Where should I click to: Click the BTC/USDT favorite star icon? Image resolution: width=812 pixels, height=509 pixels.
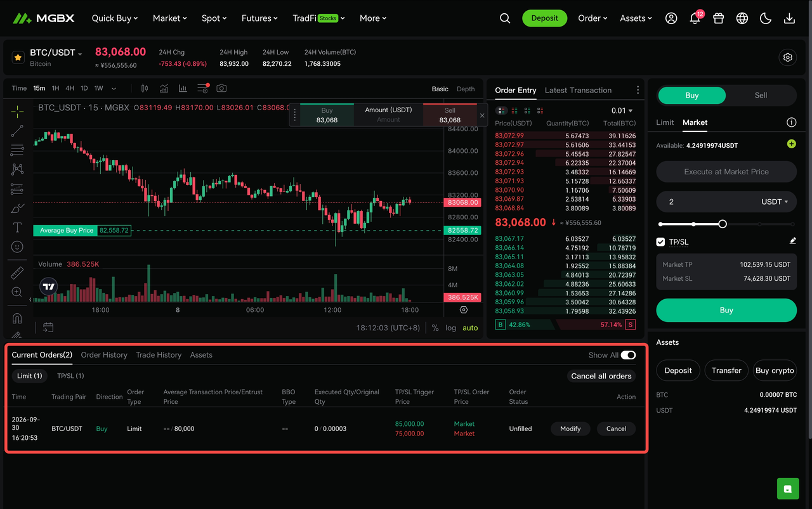pyautogui.click(x=18, y=58)
